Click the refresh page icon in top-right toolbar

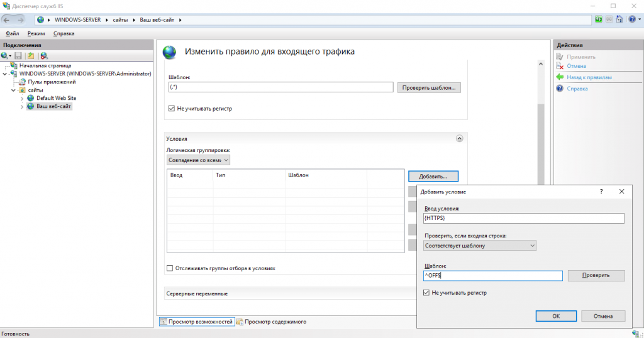click(x=599, y=19)
